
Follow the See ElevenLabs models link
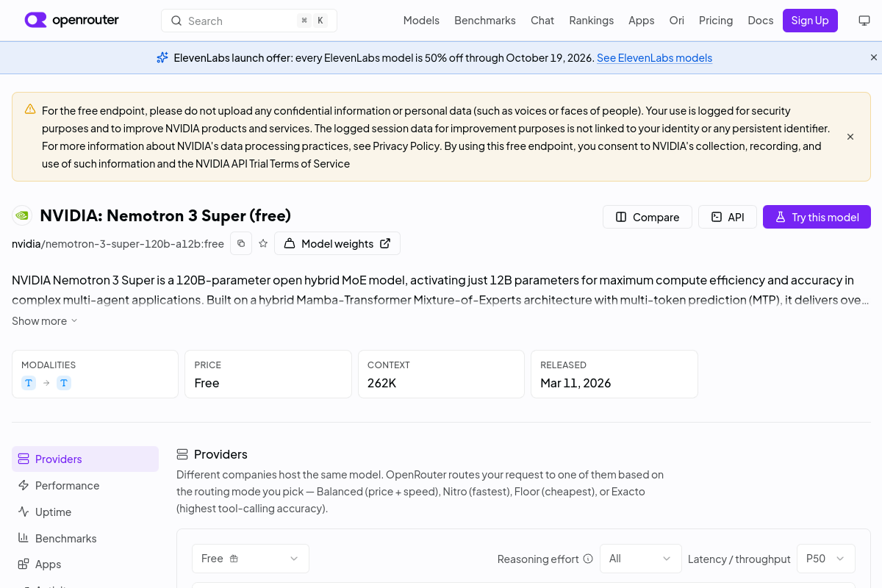(654, 57)
